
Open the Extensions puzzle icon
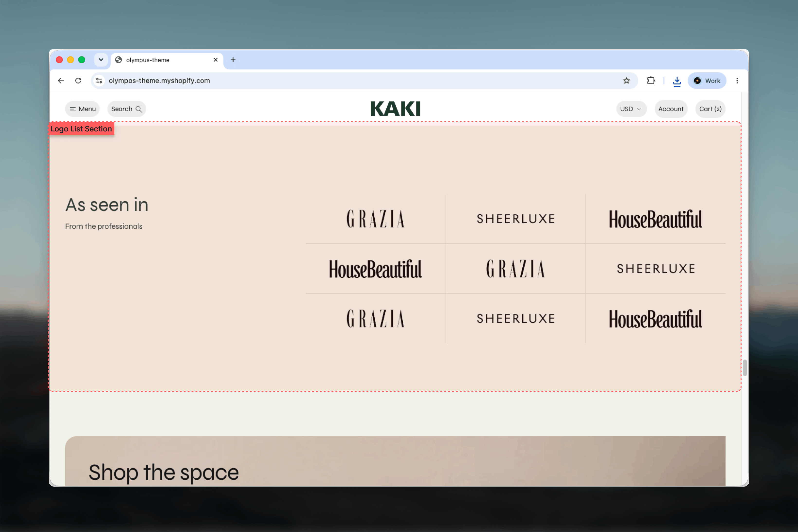651,80
